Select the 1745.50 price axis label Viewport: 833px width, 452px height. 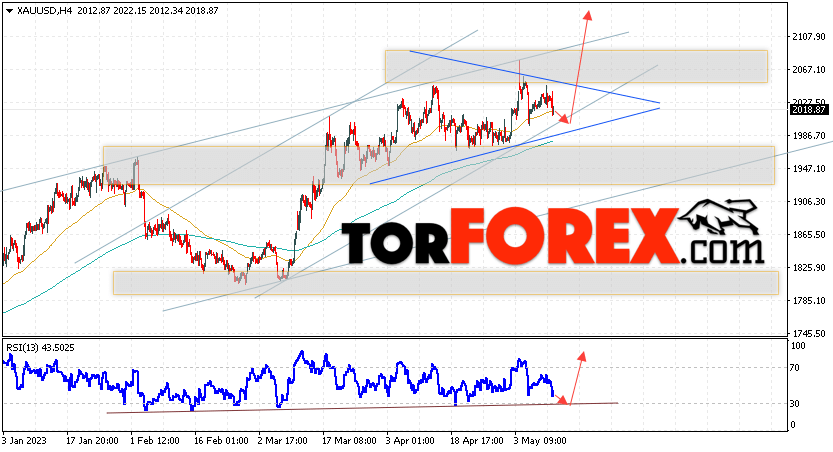(809, 334)
